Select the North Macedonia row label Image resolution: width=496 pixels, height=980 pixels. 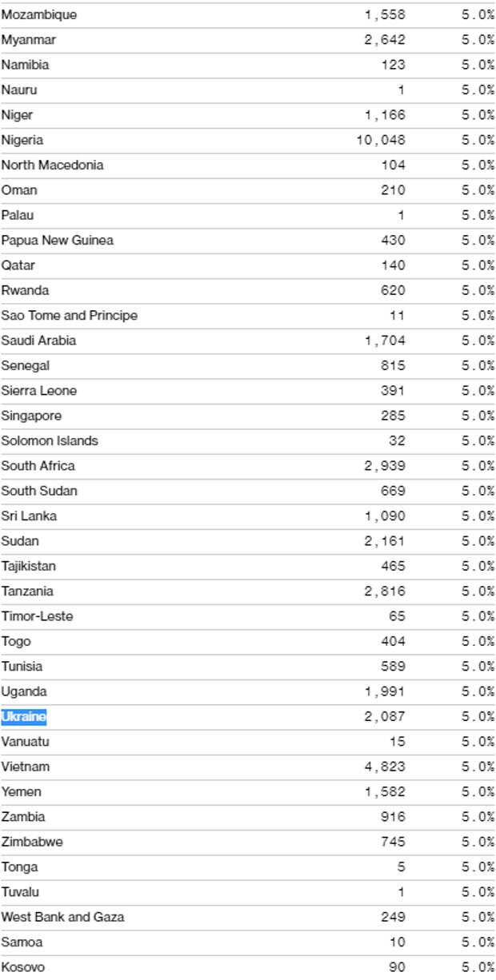click(x=53, y=165)
